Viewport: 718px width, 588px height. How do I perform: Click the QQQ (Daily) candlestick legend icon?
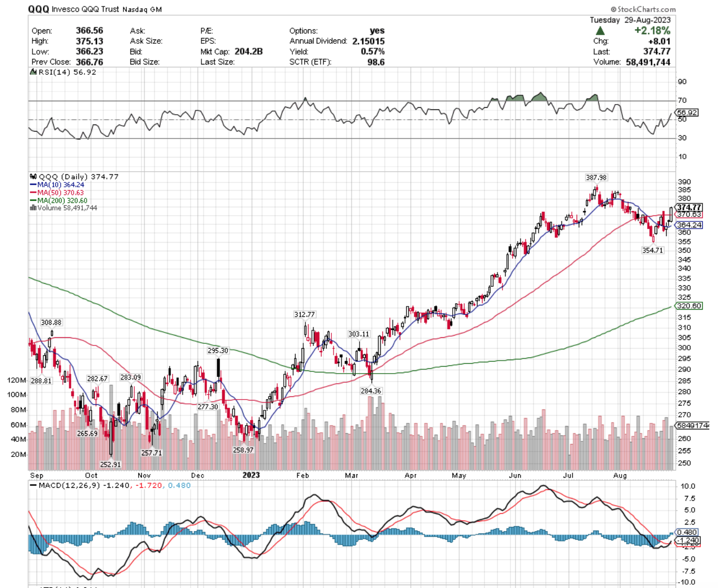click(x=33, y=177)
